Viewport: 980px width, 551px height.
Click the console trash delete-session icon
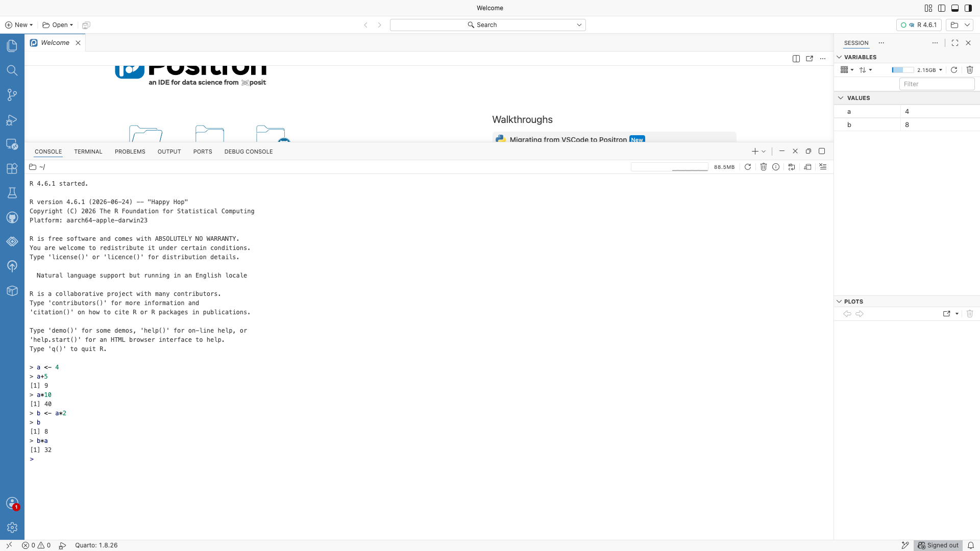coord(764,167)
